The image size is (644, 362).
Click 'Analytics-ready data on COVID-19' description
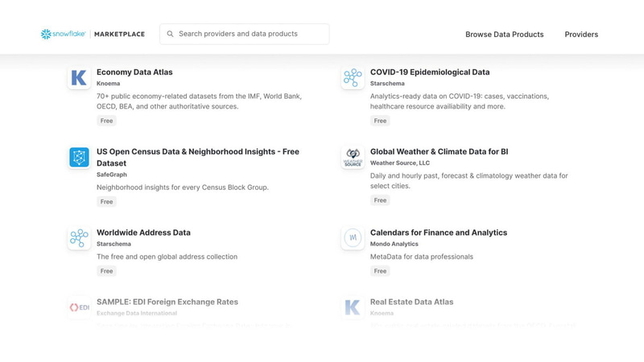coord(460,101)
